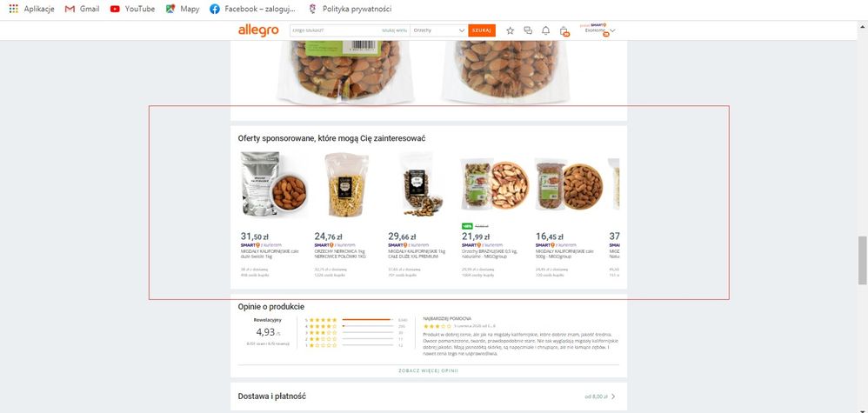
Task: Open the Allegro homepage via logo
Action: 258,30
